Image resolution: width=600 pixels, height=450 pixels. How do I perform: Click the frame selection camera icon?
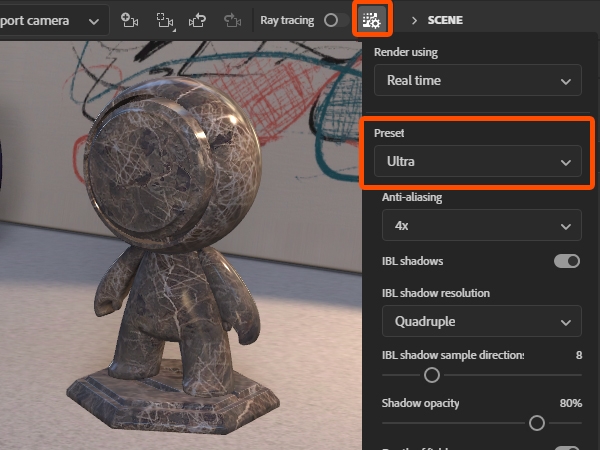pos(165,21)
